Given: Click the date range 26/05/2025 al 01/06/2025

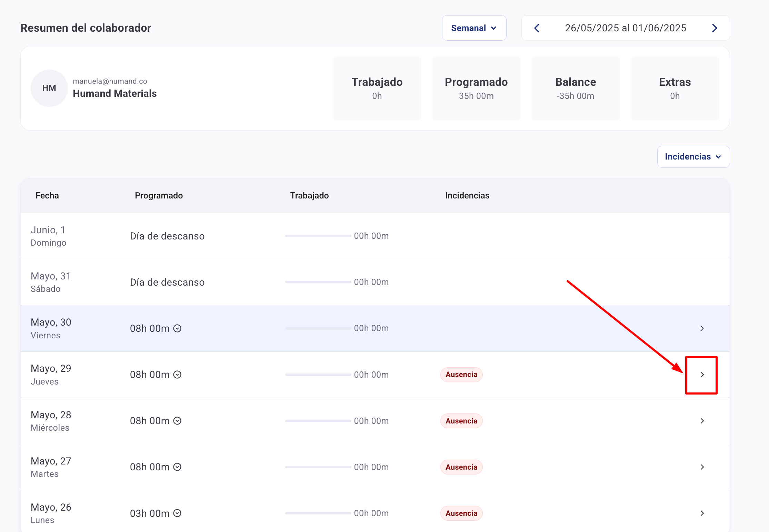Looking at the screenshot, I should coord(625,28).
